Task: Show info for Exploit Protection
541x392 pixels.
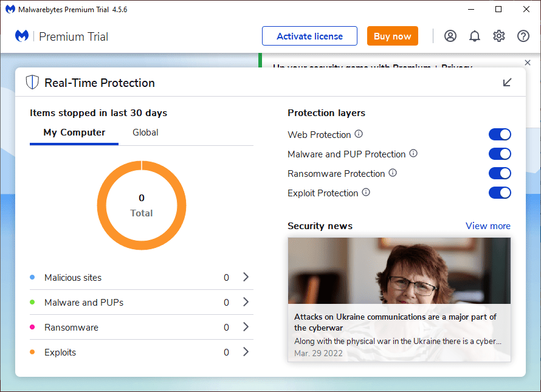Action: click(366, 192)
